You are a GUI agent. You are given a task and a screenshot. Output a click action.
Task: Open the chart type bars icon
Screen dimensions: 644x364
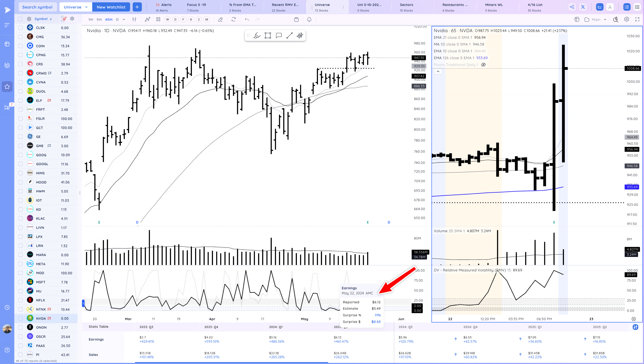[134, 19]
